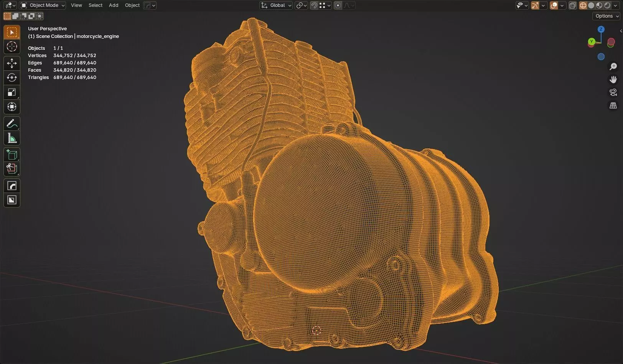Switch to wireframe viewport shading

point(583,5)
